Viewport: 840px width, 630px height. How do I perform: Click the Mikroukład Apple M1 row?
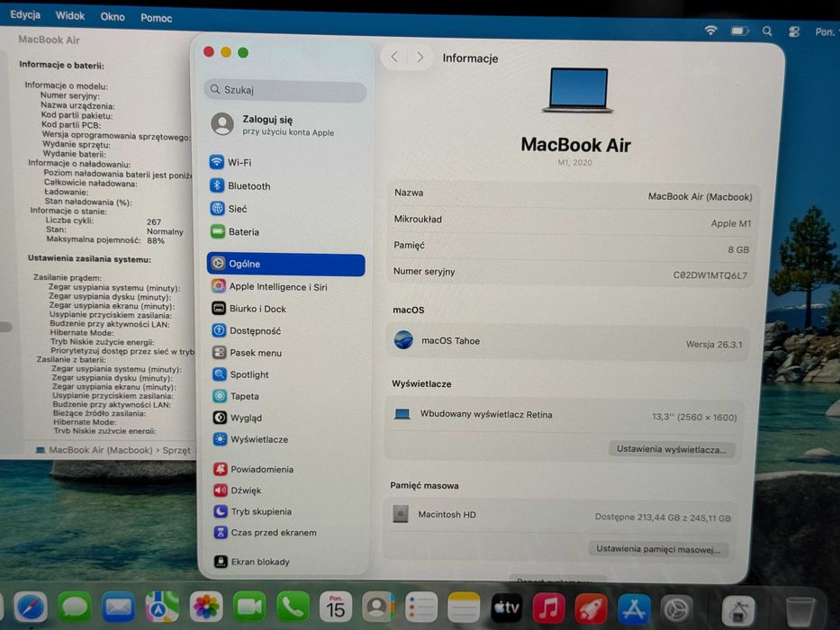click(x=571, y=221)
